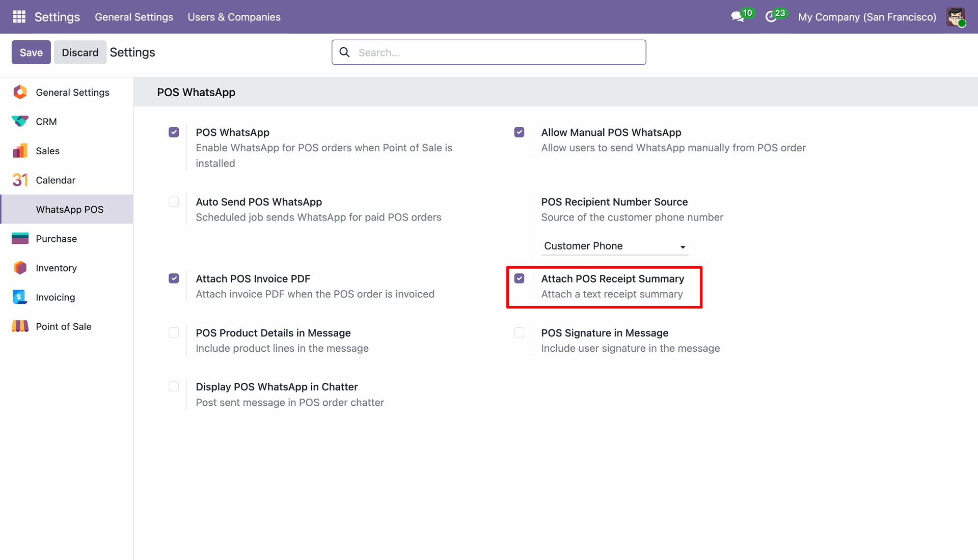Open the conversations chat icon
This screenshot has height=560, width=978.
pyautogui.click(x=737, y=17)
